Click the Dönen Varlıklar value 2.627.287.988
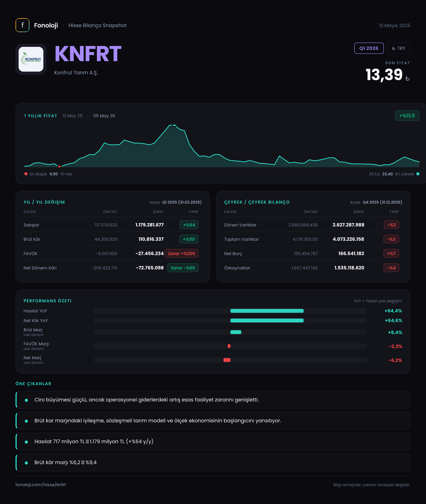Viewport: 426px width, 504px height. point(348,225)
